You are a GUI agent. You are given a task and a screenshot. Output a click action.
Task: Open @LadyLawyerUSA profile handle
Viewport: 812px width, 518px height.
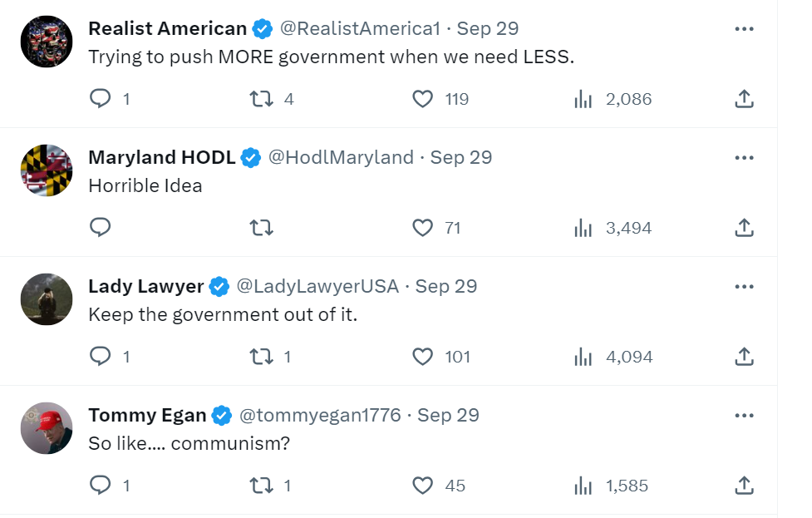coord(317,286)
